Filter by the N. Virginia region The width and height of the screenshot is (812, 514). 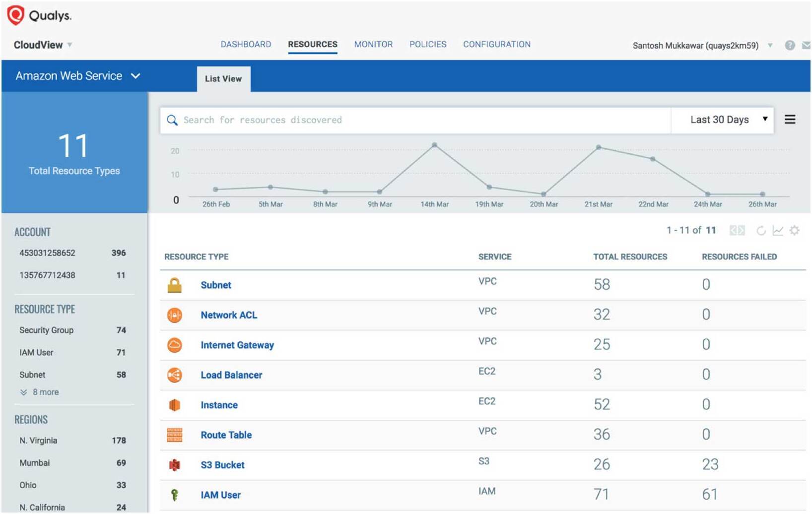pyautogui.click(x=72, y=441)
